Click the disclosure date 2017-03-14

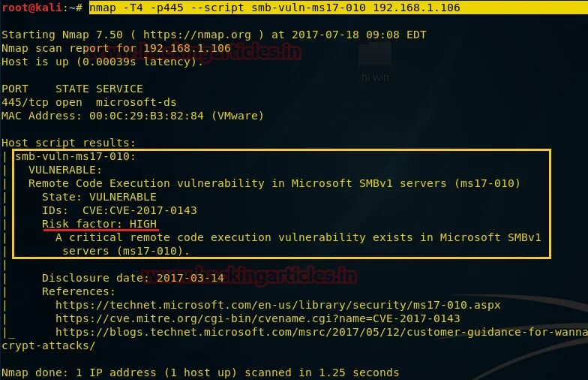click(190, 278)
